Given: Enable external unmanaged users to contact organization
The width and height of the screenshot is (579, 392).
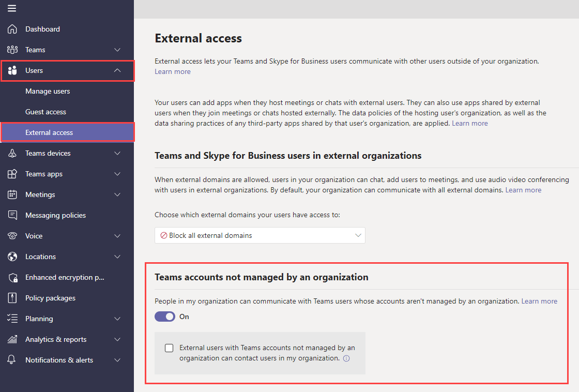Looking at the screenshot, I should coord(169,348).
